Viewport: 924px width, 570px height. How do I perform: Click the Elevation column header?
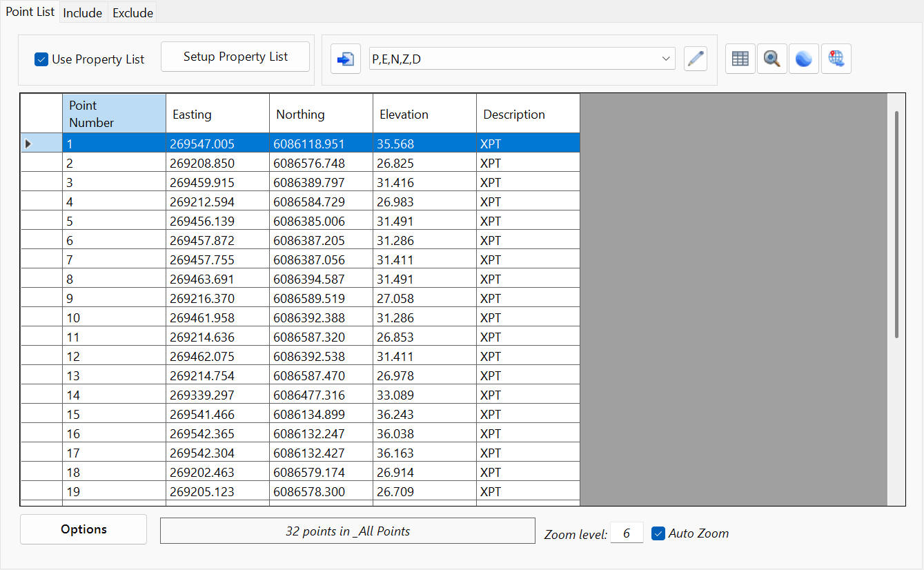pos(424,115)
